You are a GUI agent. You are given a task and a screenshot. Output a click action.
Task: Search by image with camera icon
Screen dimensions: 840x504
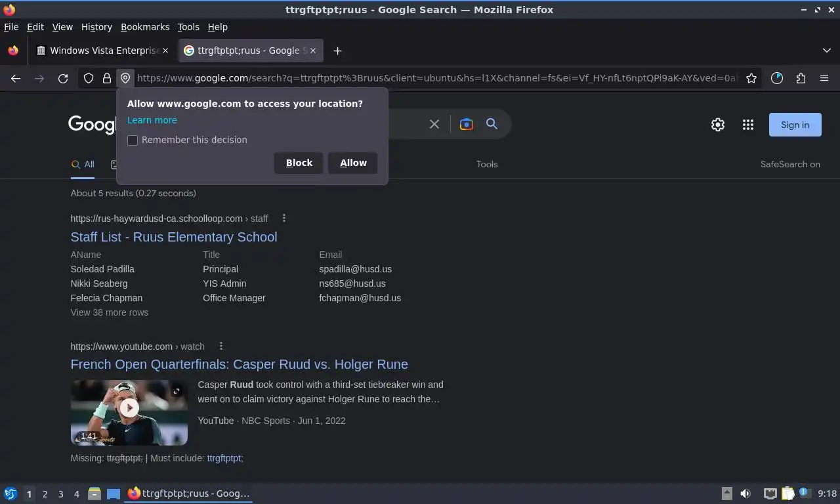(467, 124)
